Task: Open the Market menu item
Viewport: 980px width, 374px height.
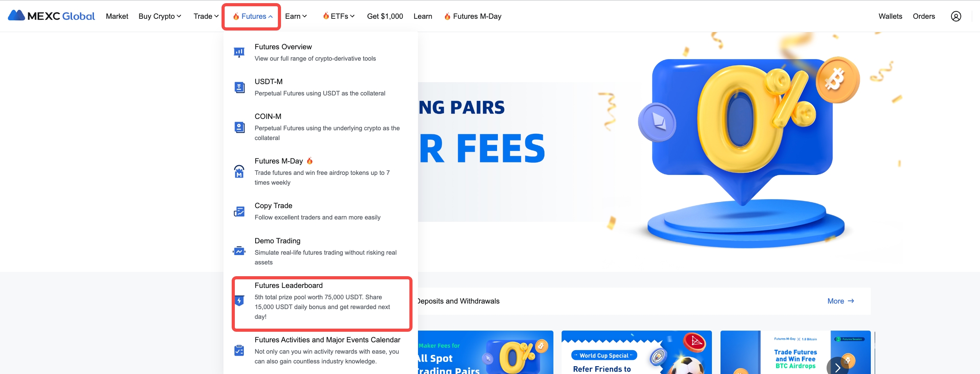Action: pos(117,16)
